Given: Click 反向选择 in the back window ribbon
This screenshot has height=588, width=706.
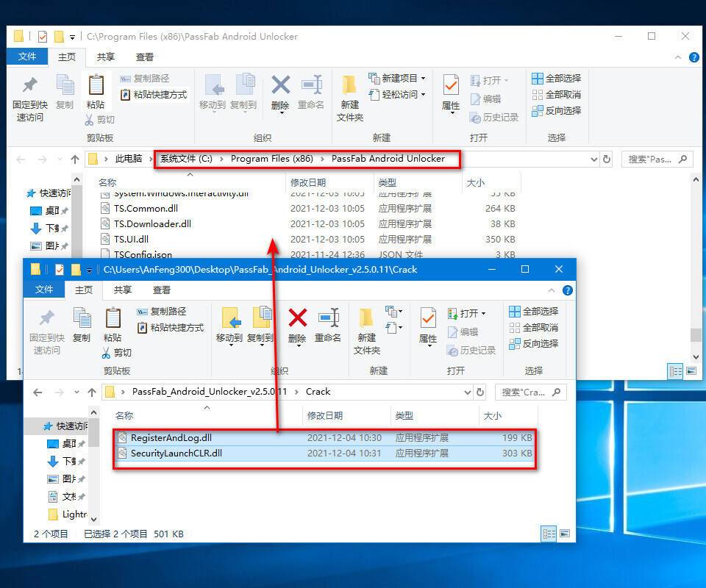Looking at the screenshot, I should point(556,110).
